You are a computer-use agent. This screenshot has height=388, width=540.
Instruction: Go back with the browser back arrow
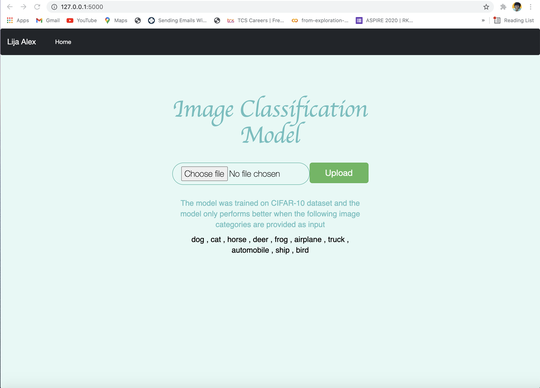[10, 7]
